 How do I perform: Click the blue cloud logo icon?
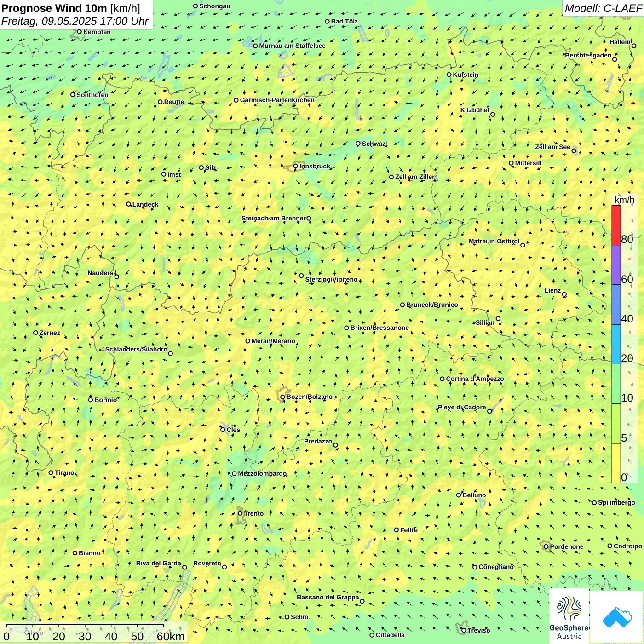pos(617,617)
